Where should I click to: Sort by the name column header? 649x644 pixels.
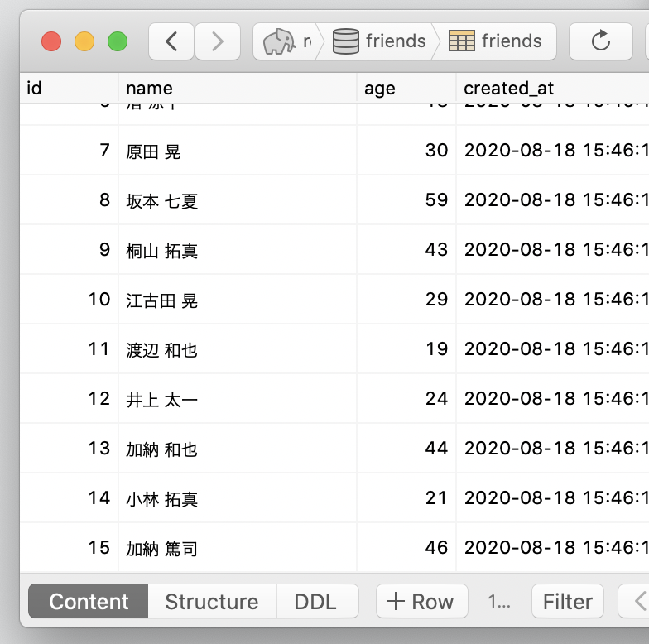click(238, 88)
